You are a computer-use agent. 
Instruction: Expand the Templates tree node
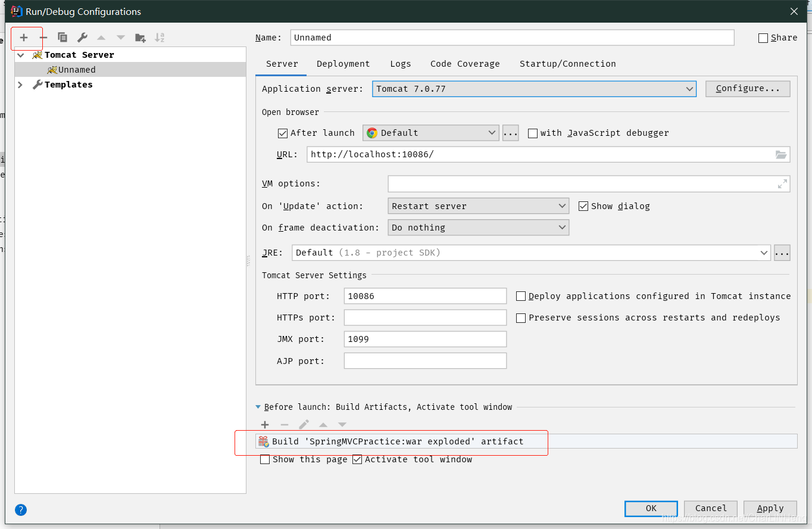point(21,85)
